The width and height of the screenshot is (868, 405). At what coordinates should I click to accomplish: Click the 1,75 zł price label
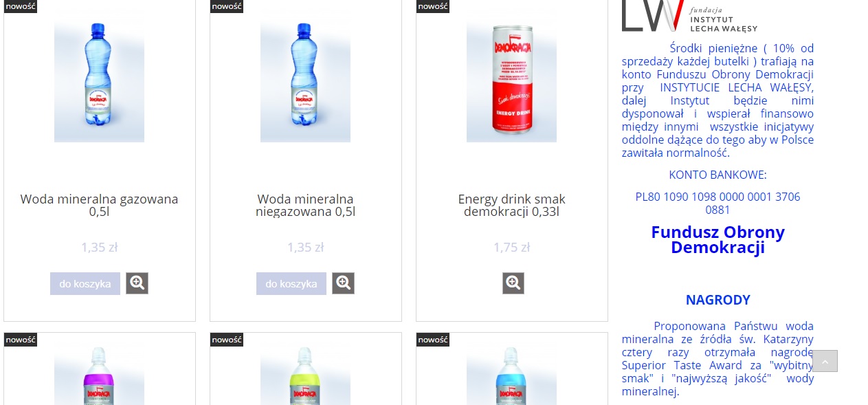(x=511, y=248)
